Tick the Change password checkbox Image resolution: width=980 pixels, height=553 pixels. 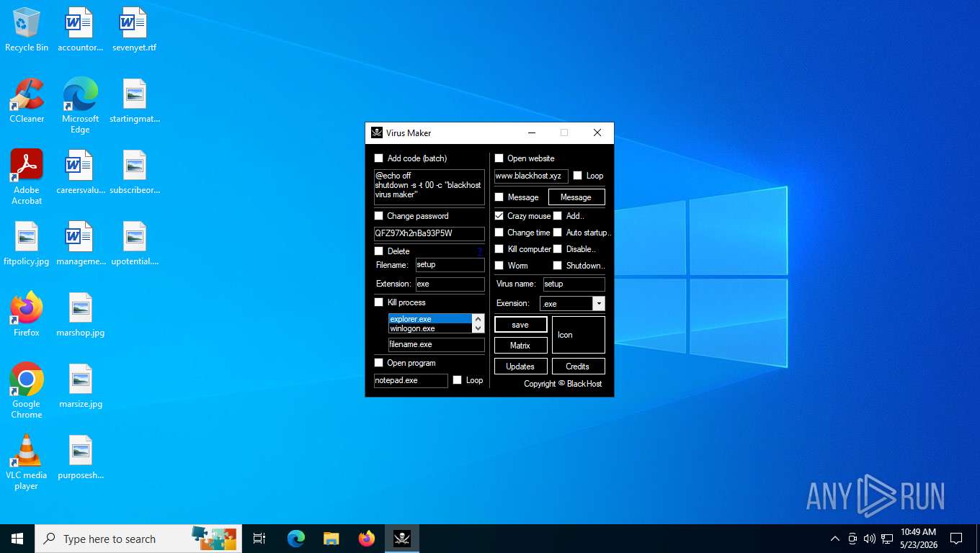(x=379, y=216)
